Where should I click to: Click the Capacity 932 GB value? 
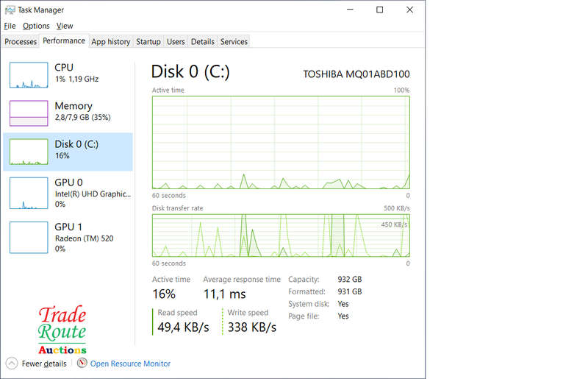[350, 280]
